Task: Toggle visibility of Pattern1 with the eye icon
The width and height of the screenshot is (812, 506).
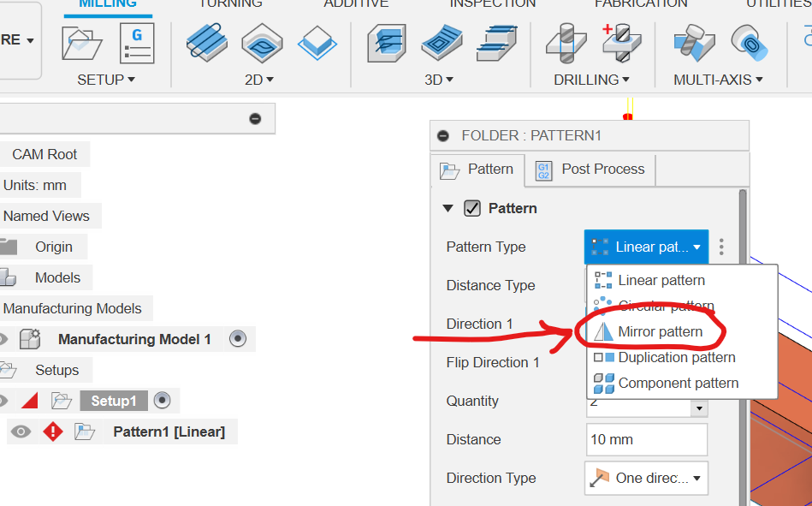Action: tap(19, 432)
